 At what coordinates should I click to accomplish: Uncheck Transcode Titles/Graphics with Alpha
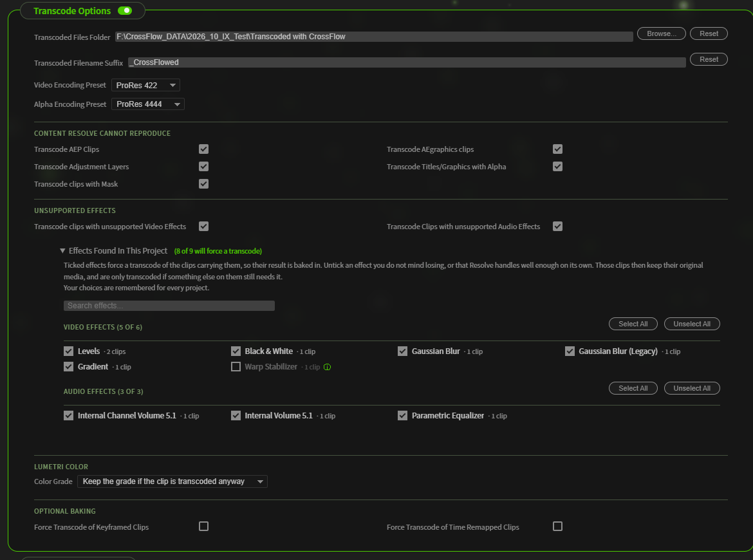point(557,167)
